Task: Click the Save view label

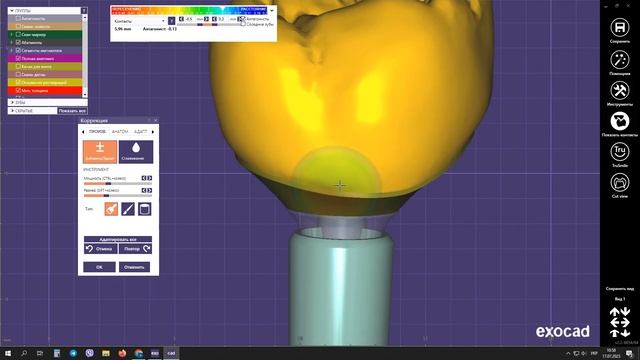Action: [620, 289]
